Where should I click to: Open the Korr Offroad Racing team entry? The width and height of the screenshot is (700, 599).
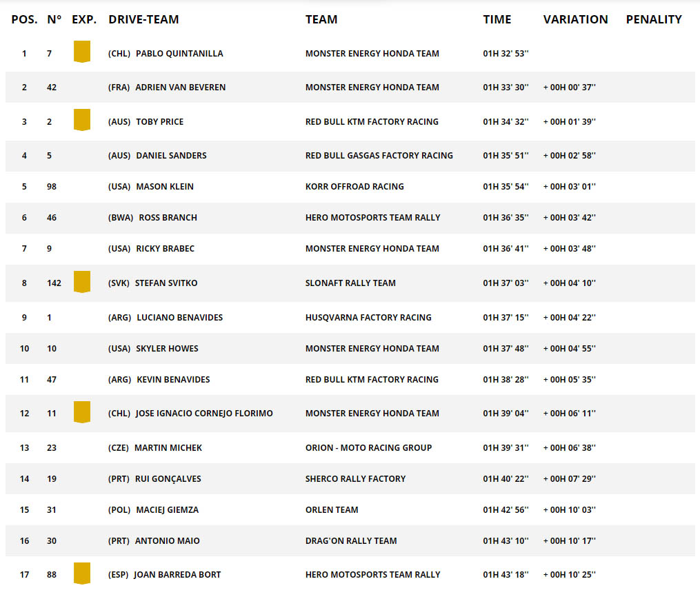coord(354,187)
